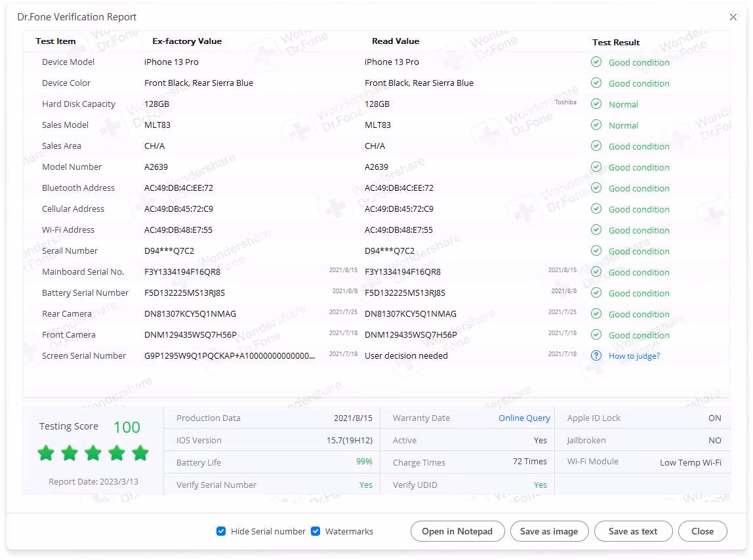This screenshot has height=560, width=753.
Task: Click the Report Date: 2023/3/13 text
Action: point(93,482)
